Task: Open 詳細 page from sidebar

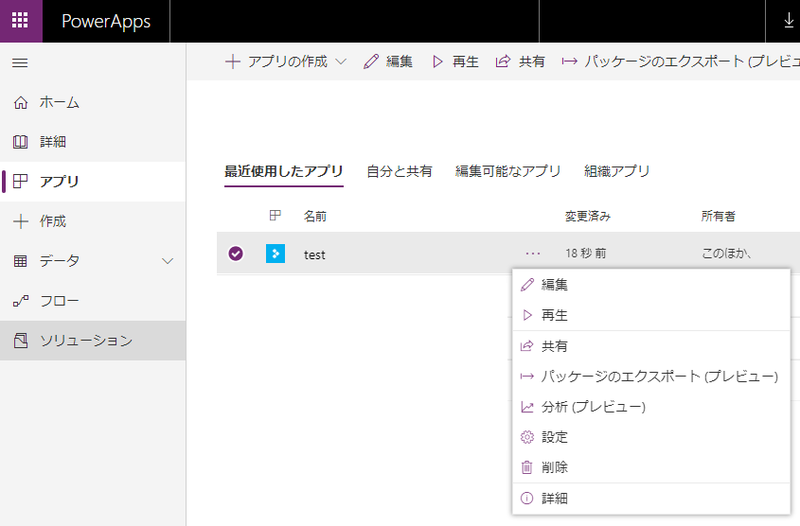Action: tap(93, 142)
